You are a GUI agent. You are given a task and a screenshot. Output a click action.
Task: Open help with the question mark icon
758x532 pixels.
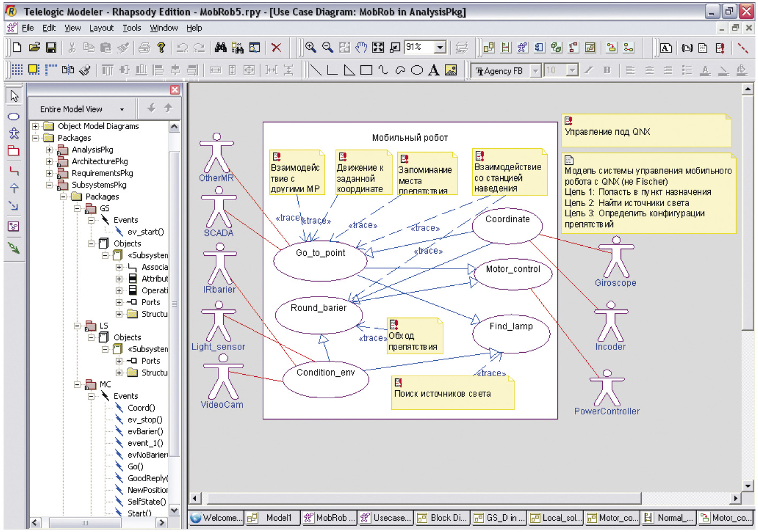161,48
